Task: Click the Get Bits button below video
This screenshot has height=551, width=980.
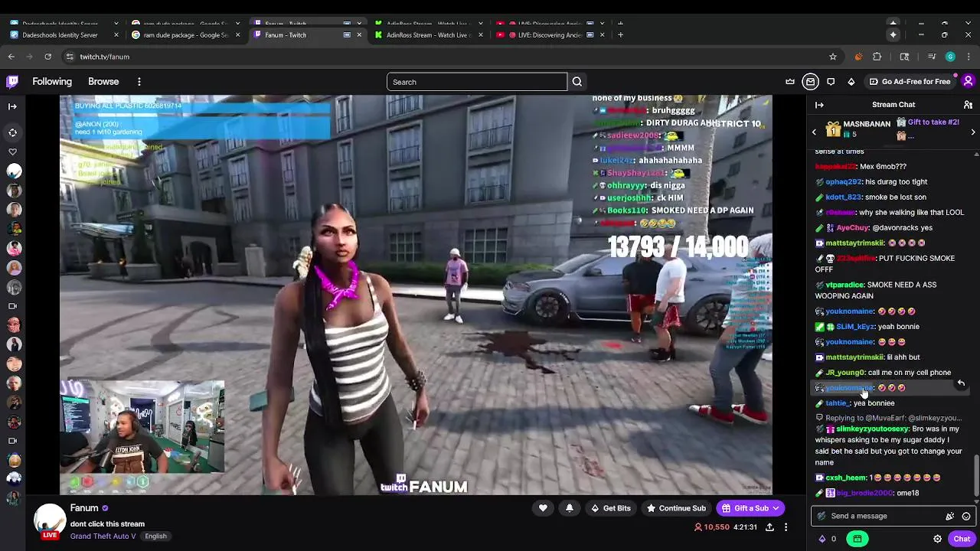Action: 611,508
